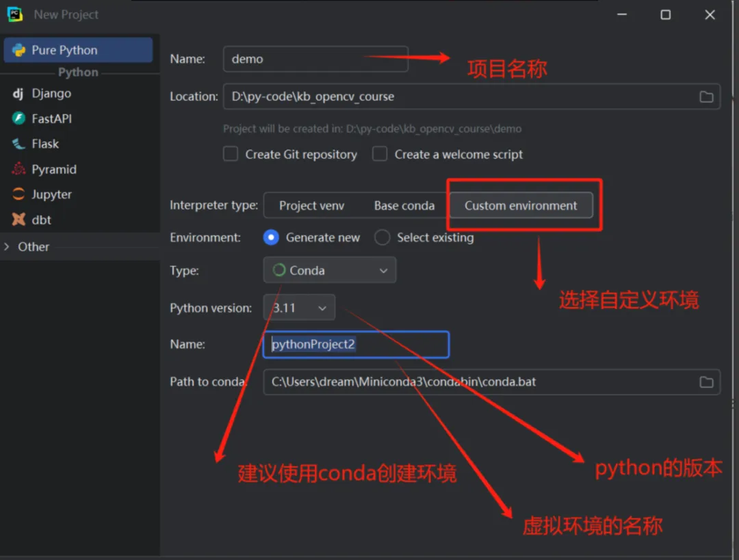Browse for project location folder
Viewport: 739px width, 560px height.
tap(706, 96)
